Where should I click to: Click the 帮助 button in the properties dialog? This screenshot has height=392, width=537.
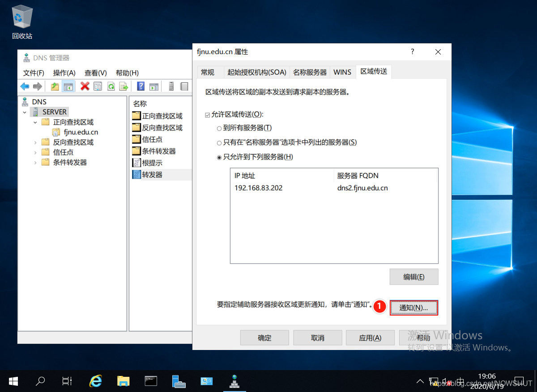click(x=423, y=338)
